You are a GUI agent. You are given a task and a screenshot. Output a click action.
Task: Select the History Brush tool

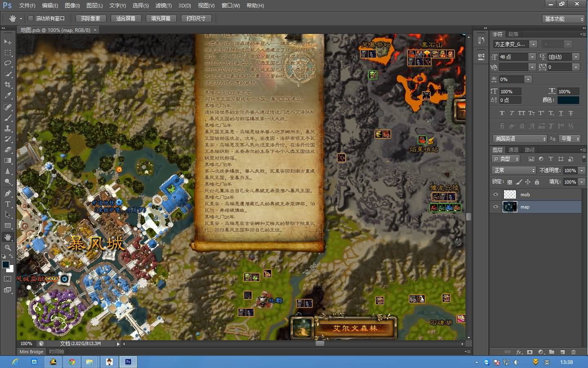(8, 139)
